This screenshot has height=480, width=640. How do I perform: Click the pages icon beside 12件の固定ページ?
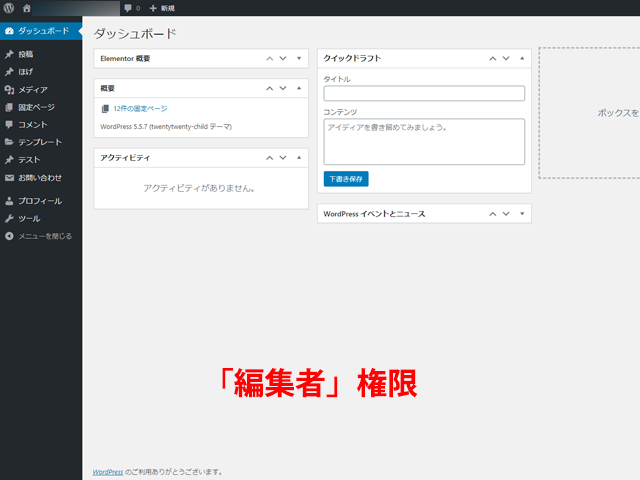(105, 109)
